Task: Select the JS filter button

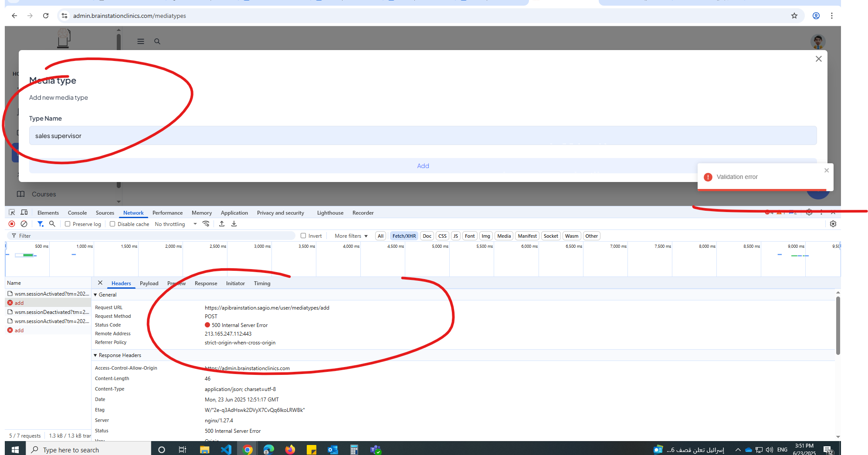Action: (455, 236)
